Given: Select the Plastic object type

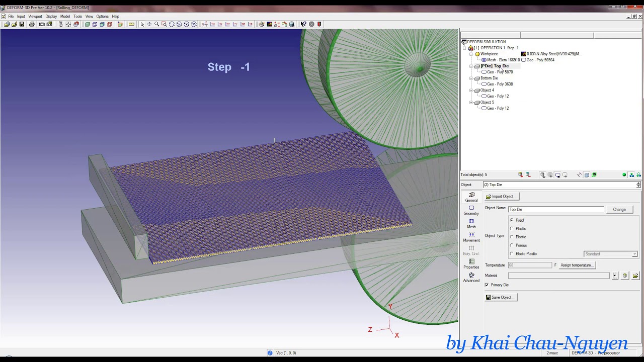Looking at the screenshot, I should 518,229.
